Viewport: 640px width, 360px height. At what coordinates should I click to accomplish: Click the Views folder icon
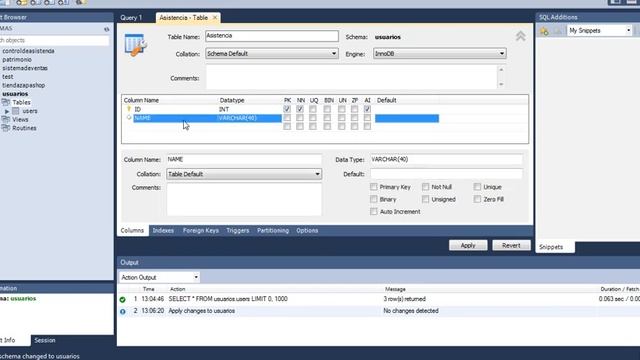coord(6,119)
